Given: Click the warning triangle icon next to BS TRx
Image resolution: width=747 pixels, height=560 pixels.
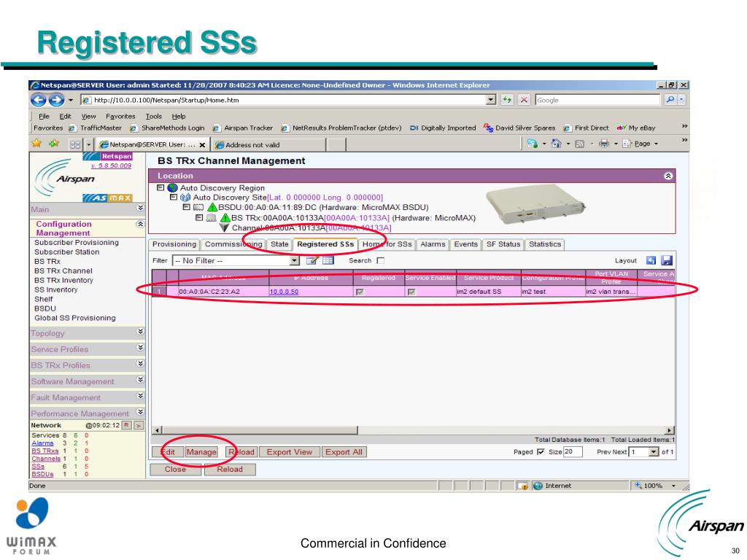Looking at the screenshot, I should (225, 217).
